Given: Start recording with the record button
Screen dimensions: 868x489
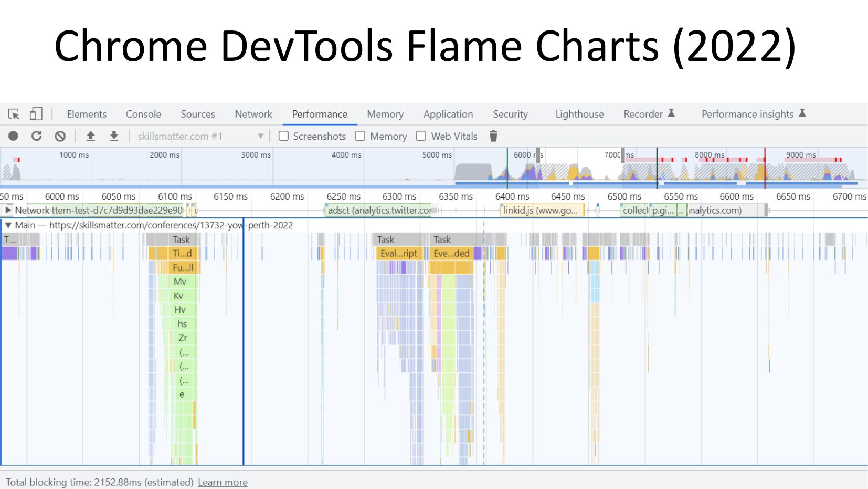Looking at the screenshot, I should 14,136.
